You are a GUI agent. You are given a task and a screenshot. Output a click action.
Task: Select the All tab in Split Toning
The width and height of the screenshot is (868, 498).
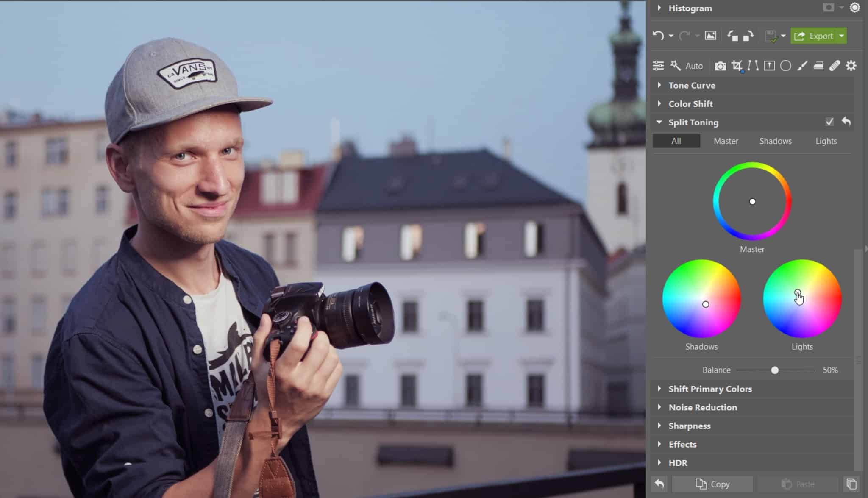pos(676,141)
